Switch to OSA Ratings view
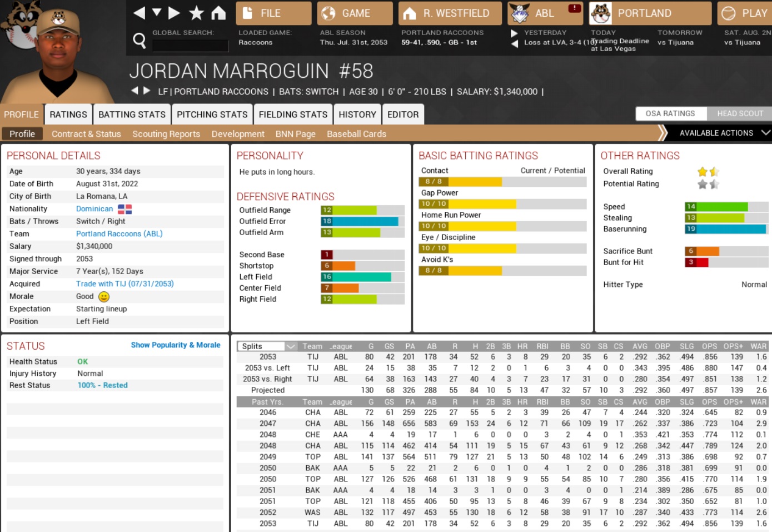Viewport: 772px width, 532px height. pyautogui.click(x=670, y=113)
